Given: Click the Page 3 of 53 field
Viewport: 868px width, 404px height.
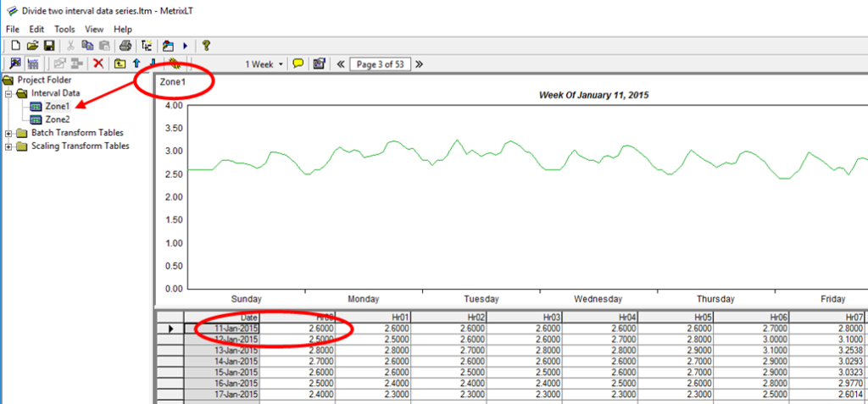Looking at the screenshot, I should [381, 64].
